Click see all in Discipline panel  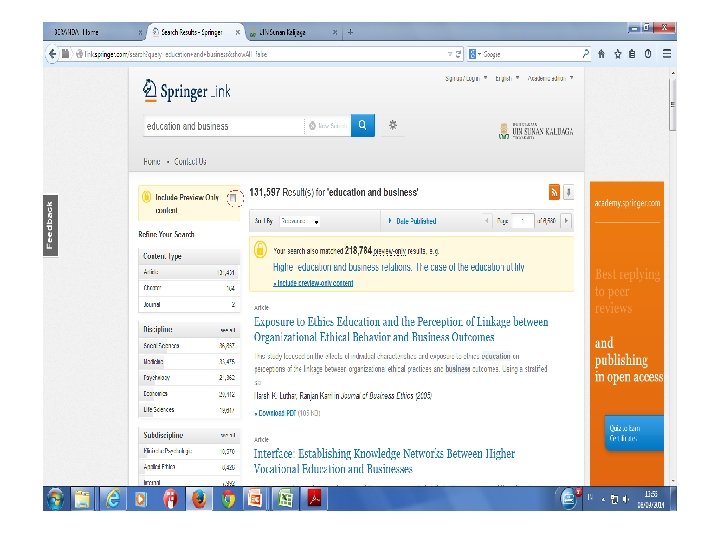[x=228, y=330]
